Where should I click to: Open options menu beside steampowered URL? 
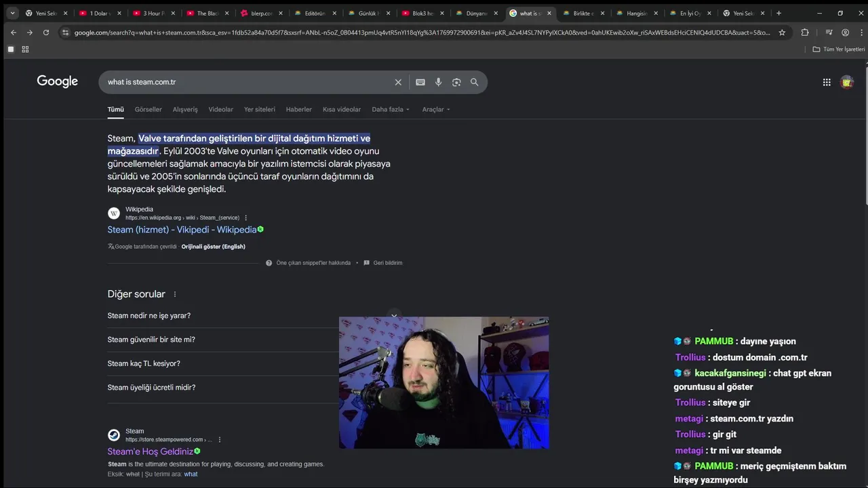219,439
